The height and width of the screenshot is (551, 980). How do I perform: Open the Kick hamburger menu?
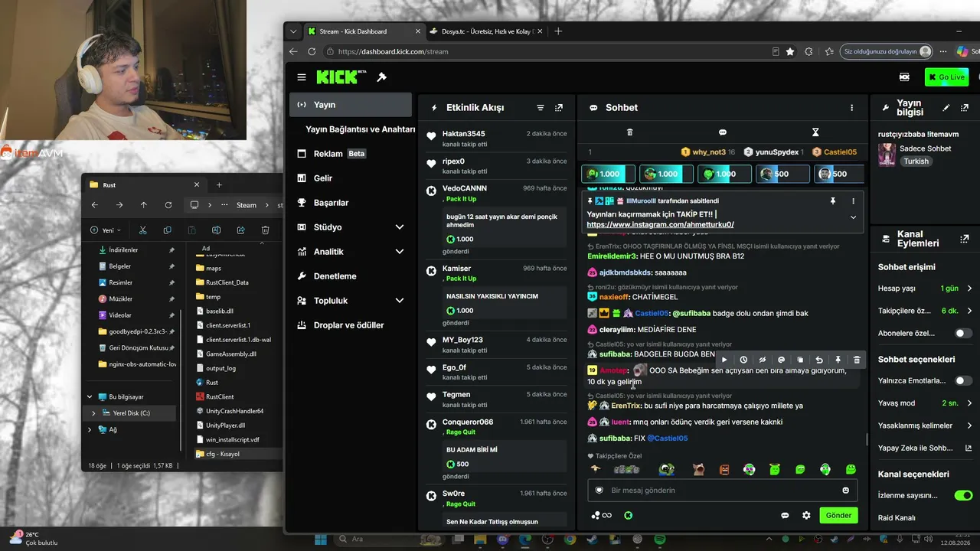point(302,77)
